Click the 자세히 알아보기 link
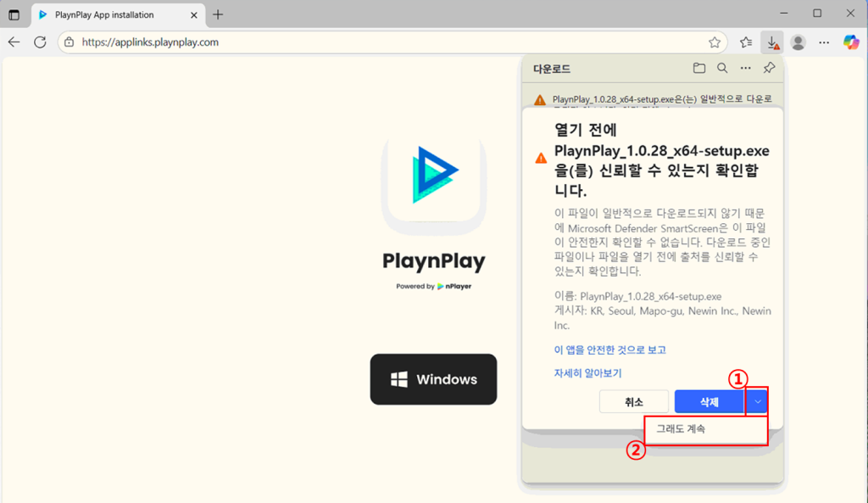Image resolution: width=868 pixels, height=503 pixels. 587,372
